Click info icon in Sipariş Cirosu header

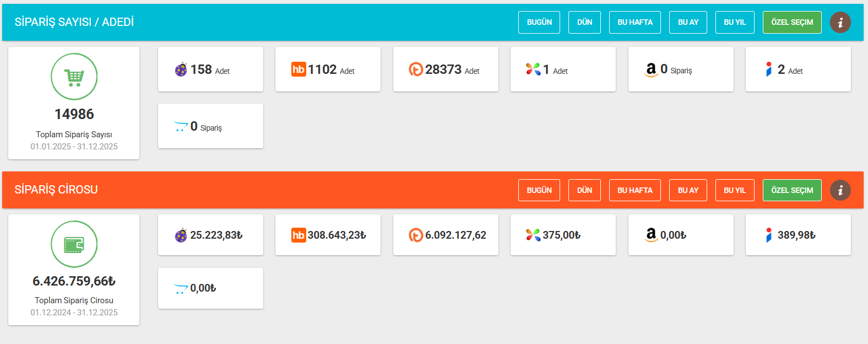(x=840, y=190)
